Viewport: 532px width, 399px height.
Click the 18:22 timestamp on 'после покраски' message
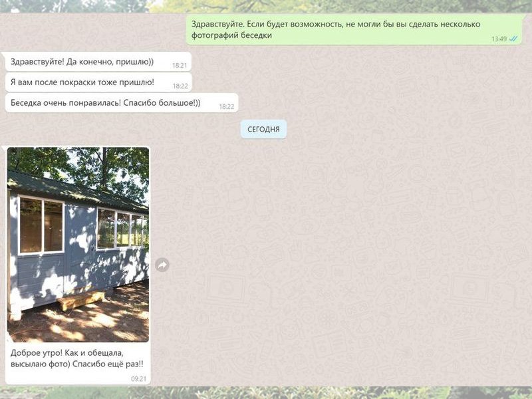coord(180,86)
